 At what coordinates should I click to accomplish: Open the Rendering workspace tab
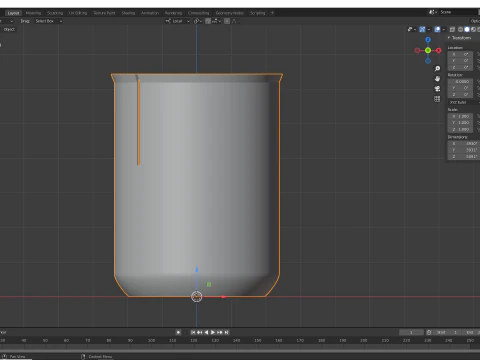click(x=173, y=13)
